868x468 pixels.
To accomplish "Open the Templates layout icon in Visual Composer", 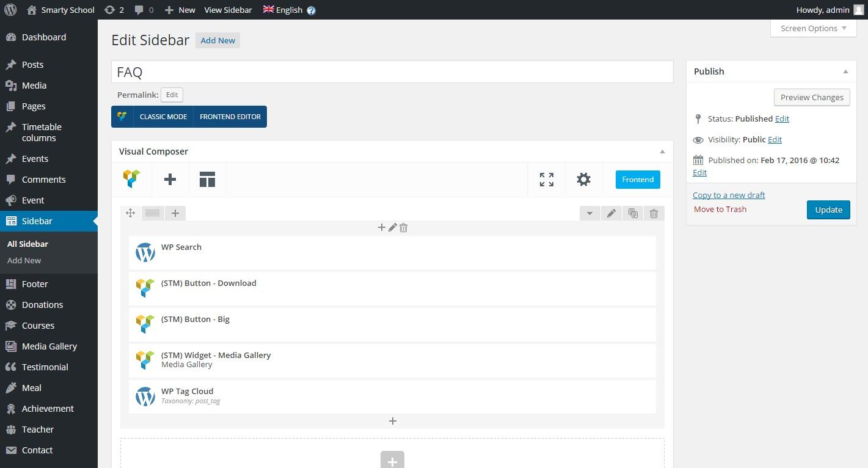I will tap(207, 179).
